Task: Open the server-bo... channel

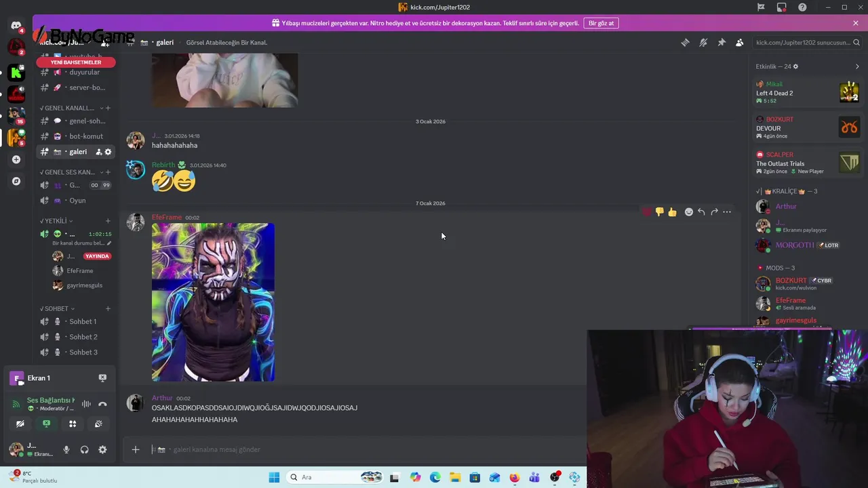Action: pos(75,87)
